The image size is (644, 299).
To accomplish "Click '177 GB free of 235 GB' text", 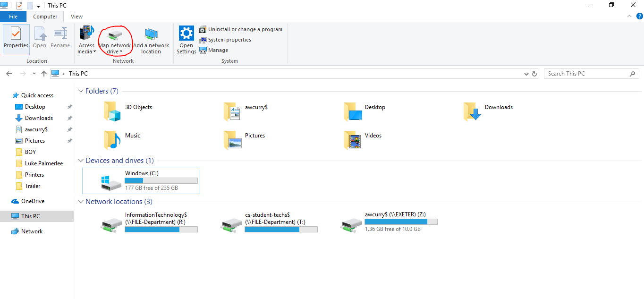I will 152,188.
